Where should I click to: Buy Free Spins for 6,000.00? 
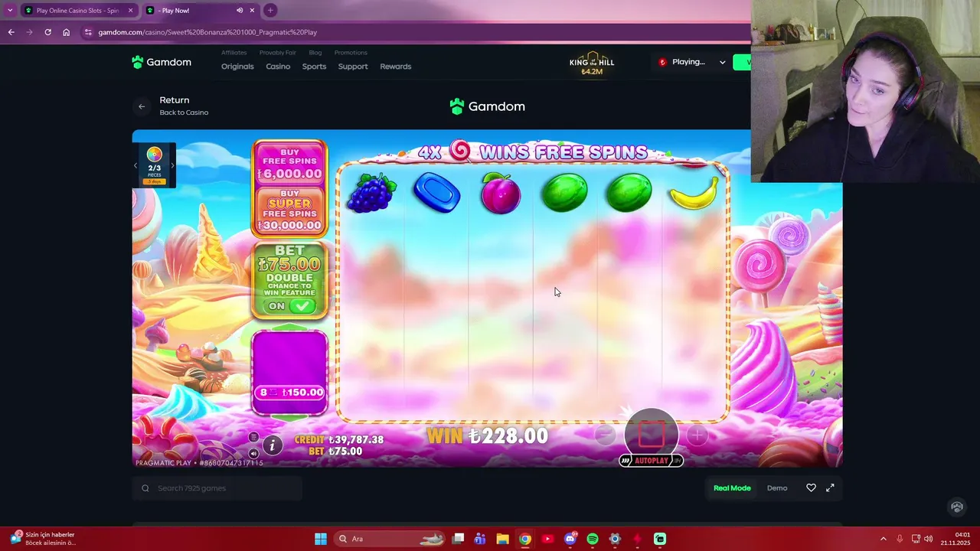[290, 164]
